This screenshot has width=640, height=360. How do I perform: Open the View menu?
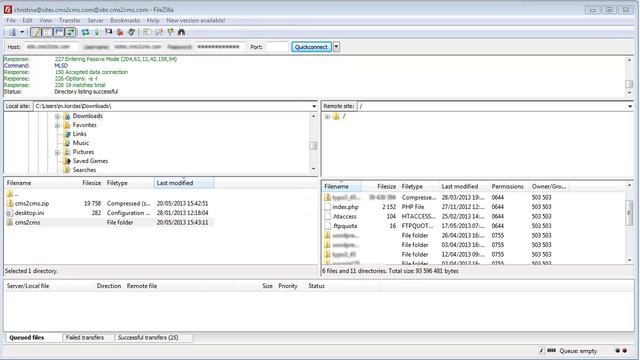[45, 20]
